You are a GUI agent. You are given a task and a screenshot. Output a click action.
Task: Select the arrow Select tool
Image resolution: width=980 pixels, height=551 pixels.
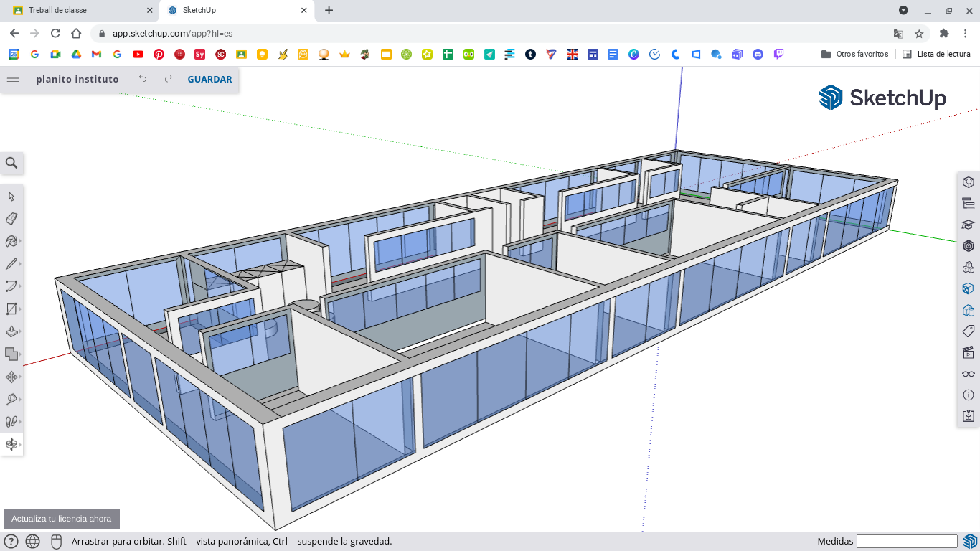(x=11, y=197)
